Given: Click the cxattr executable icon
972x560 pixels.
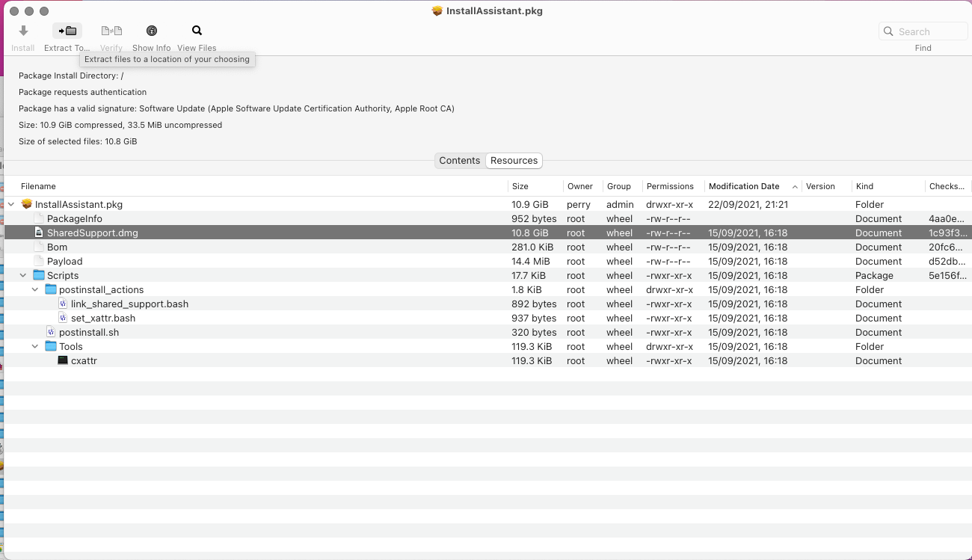Looking at the screenshot, I should coord(63,360).
